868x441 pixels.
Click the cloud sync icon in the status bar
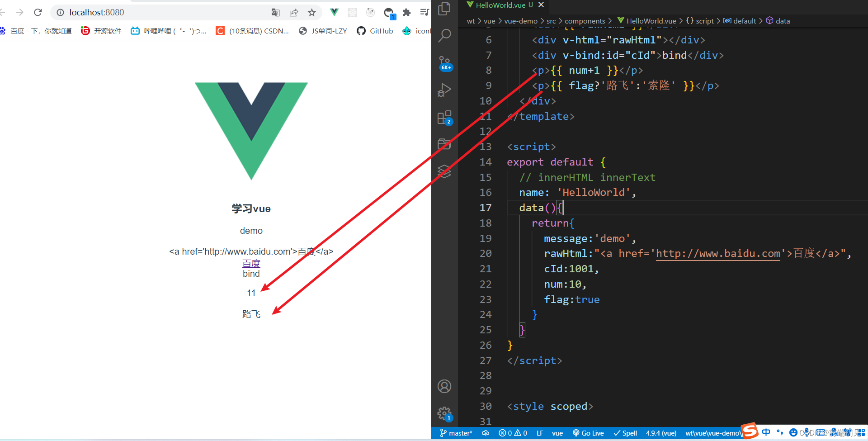tap(486, 433)
